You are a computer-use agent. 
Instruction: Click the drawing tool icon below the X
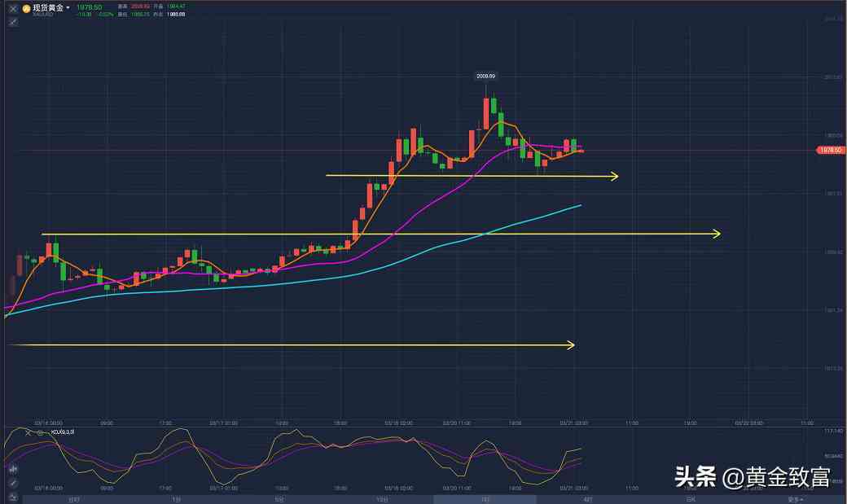[12, 22]
